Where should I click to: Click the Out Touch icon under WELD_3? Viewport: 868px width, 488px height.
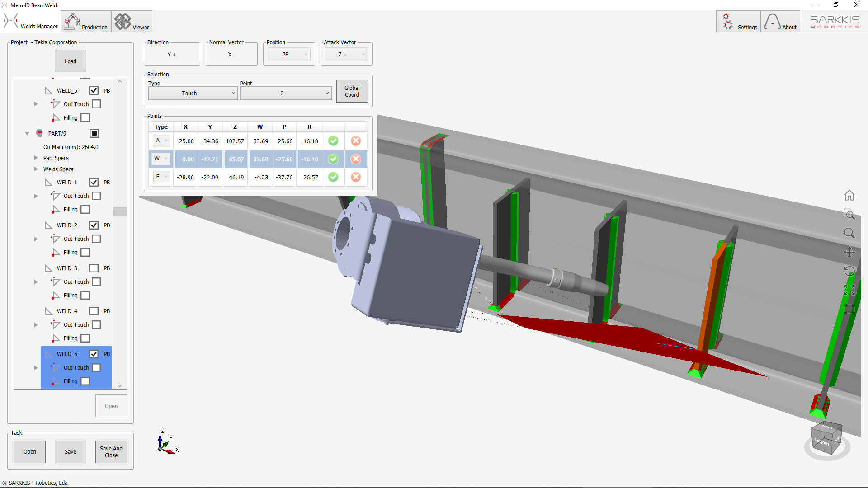[55, 282]
